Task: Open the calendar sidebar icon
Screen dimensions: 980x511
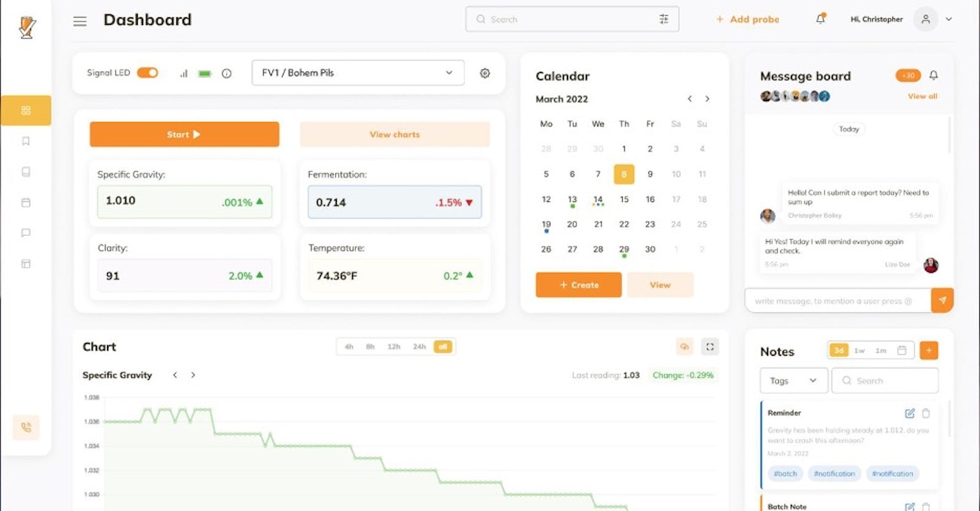Action: [26, 203]
